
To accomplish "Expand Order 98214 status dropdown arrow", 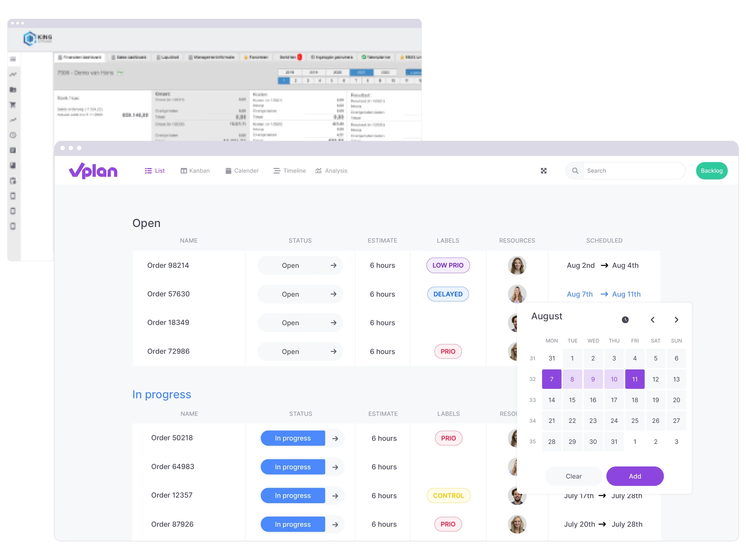I will 333,265.
